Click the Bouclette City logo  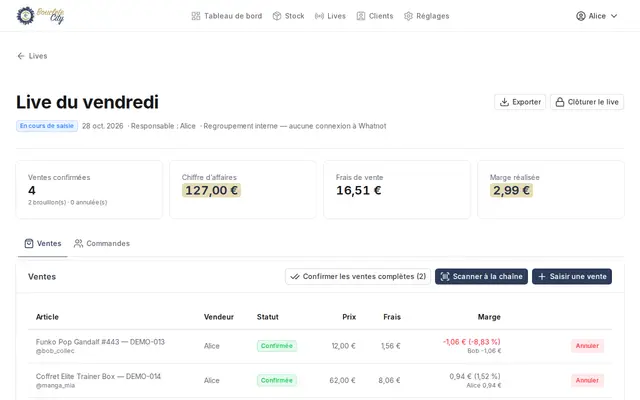pyautogui.click(x=40, y=16)
